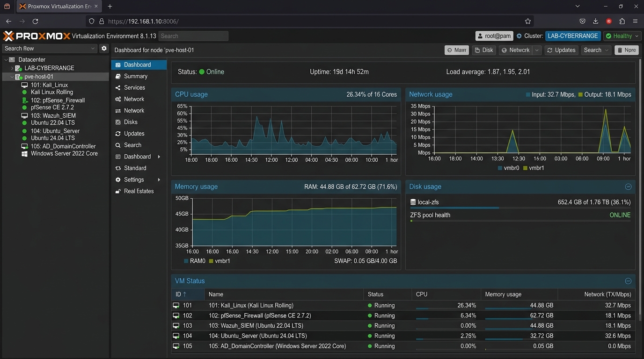Image resolution: width=644 pixels, height=359 pixels.
Task: Go back using the browser back arrow
Action: pyautogui.click(x=8, y=21)
